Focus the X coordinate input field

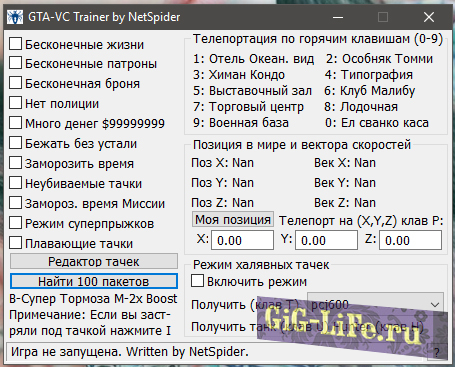click(x=242, y=240)
